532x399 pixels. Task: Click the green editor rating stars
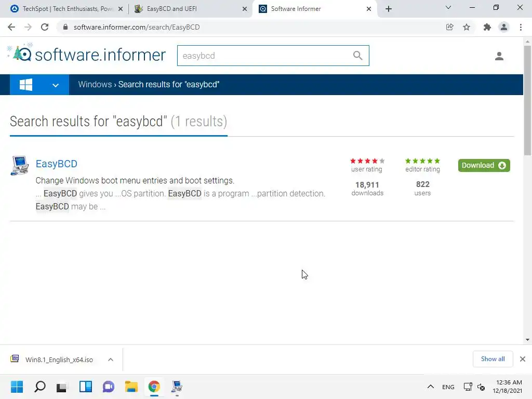point(422,161)
